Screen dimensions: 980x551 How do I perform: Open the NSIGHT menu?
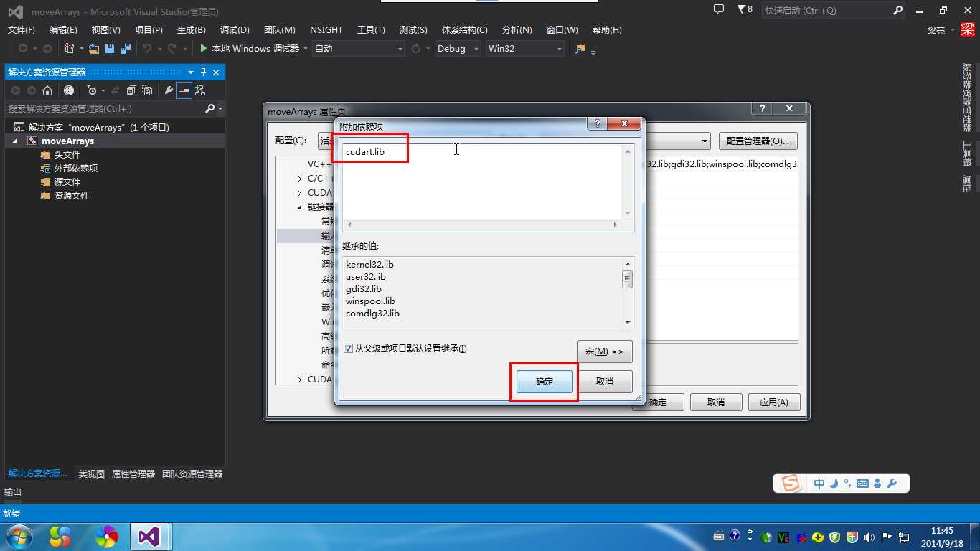pyautogui.click(x=326, y=29)
